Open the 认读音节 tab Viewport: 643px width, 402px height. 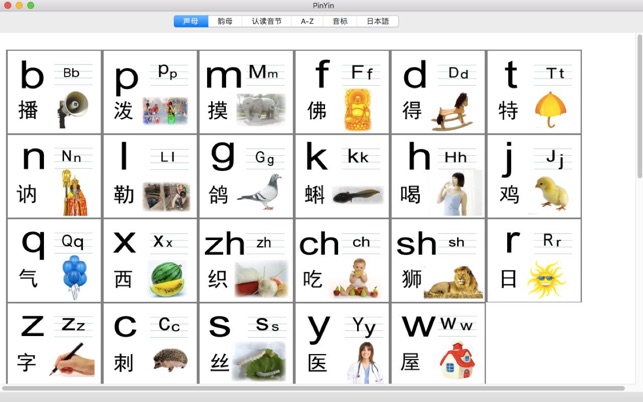pyautogui.click(x=267, y=21)
